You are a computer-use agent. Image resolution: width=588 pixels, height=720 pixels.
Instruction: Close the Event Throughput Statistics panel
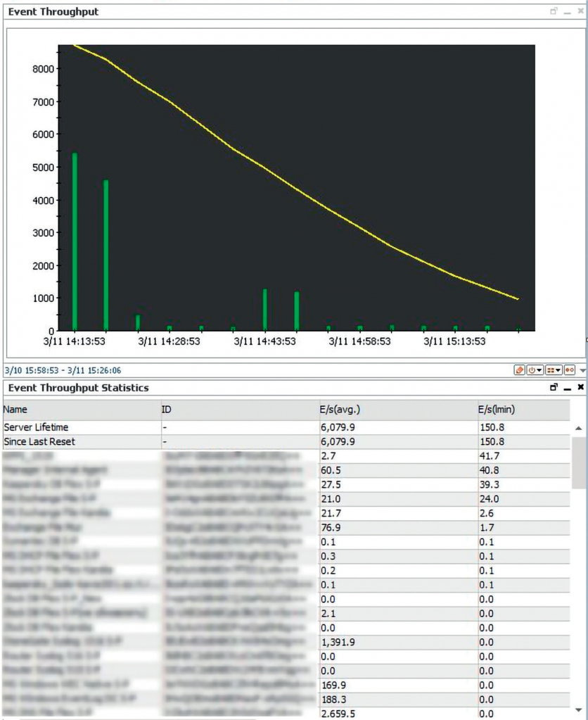(581, 387)
